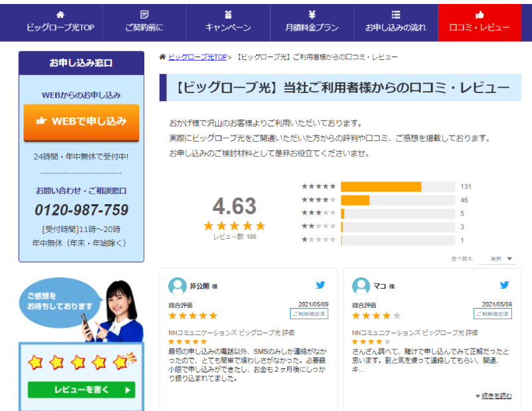532x411 pixels.
Task: Click the gift icon above キャンペーン
Action: click(228, 15)
